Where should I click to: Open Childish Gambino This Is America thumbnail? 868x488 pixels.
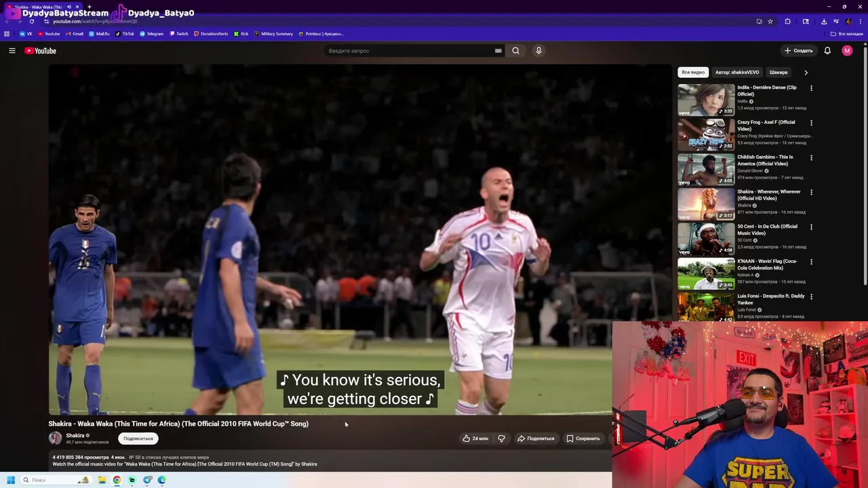click(706, 169)
